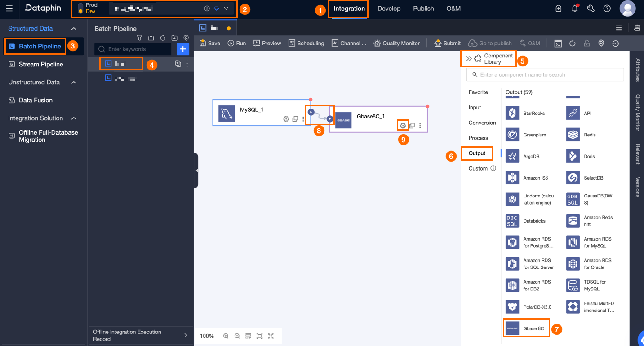The width and height of the screenshot is (644, 346).
Task: Click the project info icon
Action: [x=207, y=9]
